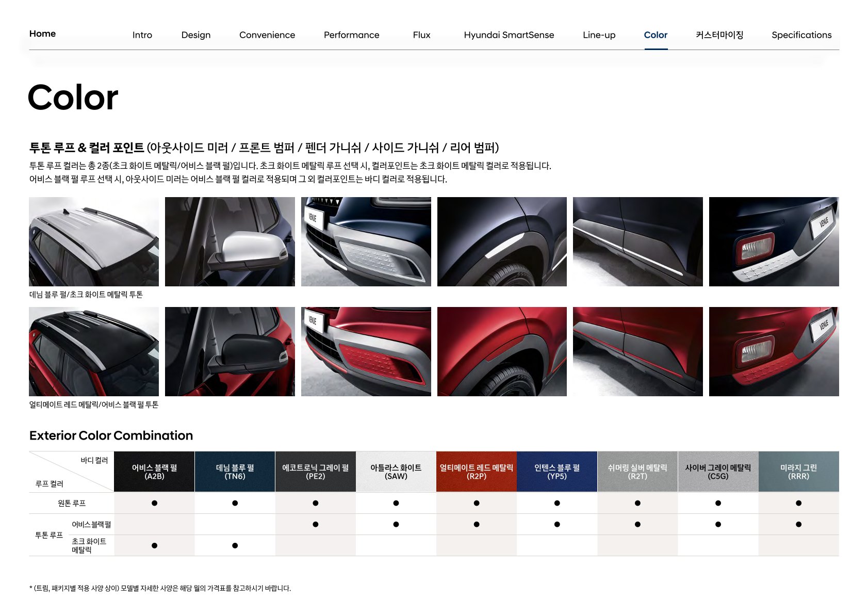Click the 어비스블랙펄 roof dot under 에코트로닉 그레이 펄
868x614 pixels.
[x=315, y=524]
